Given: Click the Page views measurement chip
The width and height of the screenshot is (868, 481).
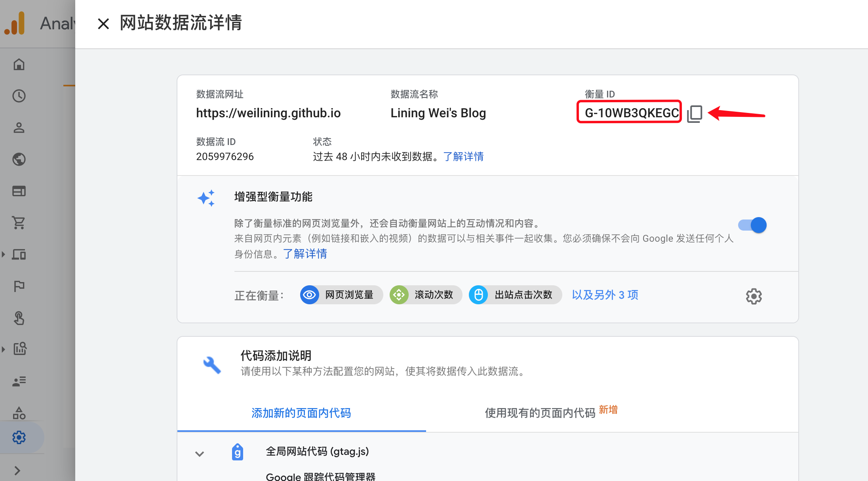Looking at the screenshot, I should [x=341, y=295].
